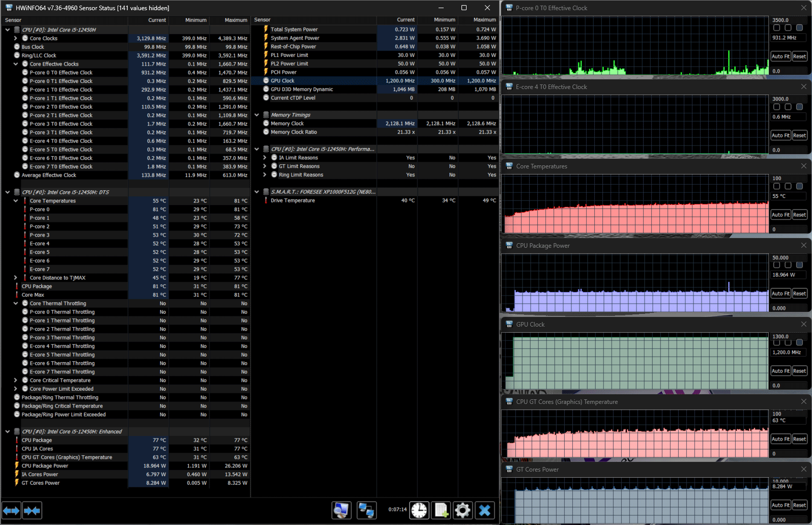Click Auto Fit in P-core 0 T0 graph
This screenshot has height=525, width=812.
point(780,56)
